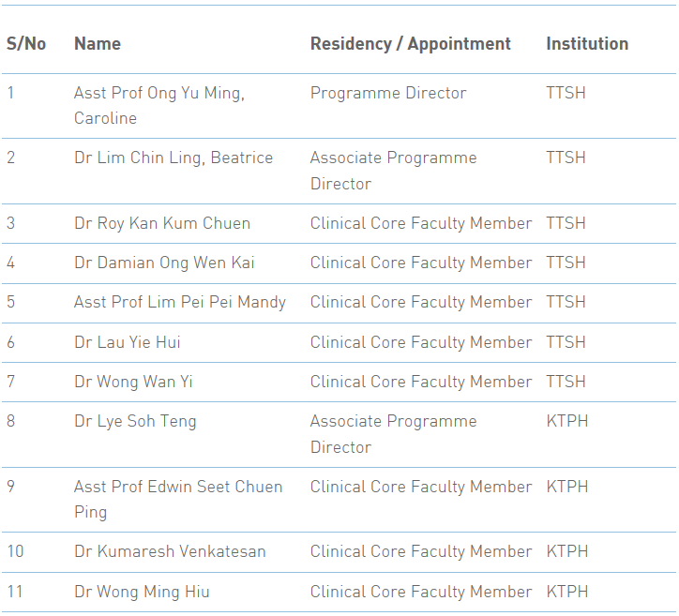This screenshot has height=616, width=679.
Task: Select Dr Lye Soh Teng entry
Action: coord(135,421)
